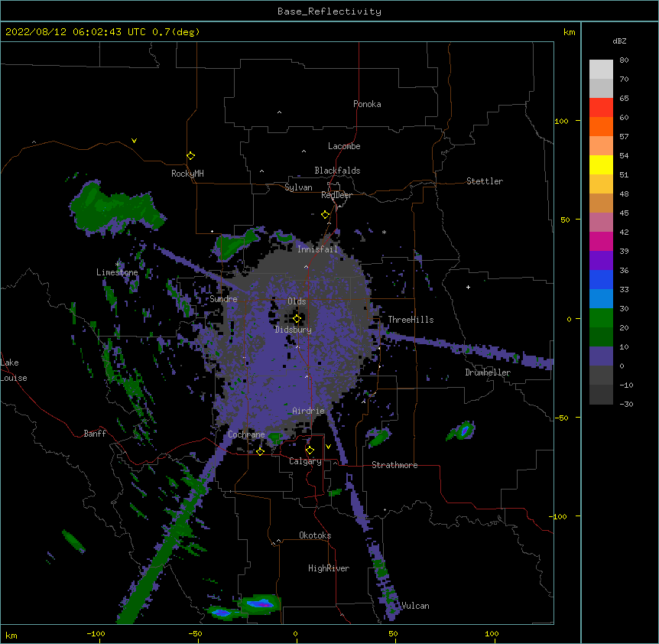Click the asterisk marker east of Innisfail
The image size is (659, 644).
point(384,232)
